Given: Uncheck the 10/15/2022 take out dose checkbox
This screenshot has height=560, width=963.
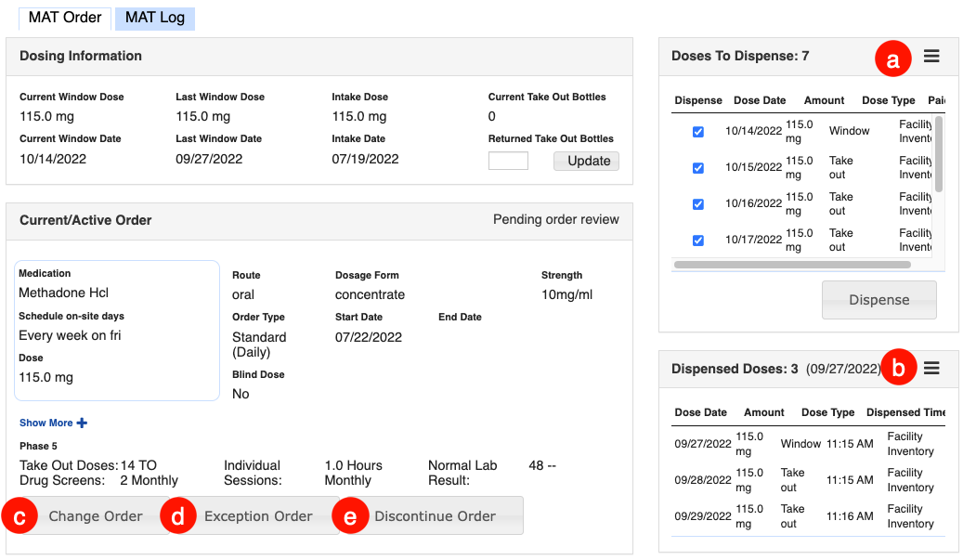Looking at the screenshot, I should [x=698, y=168].
